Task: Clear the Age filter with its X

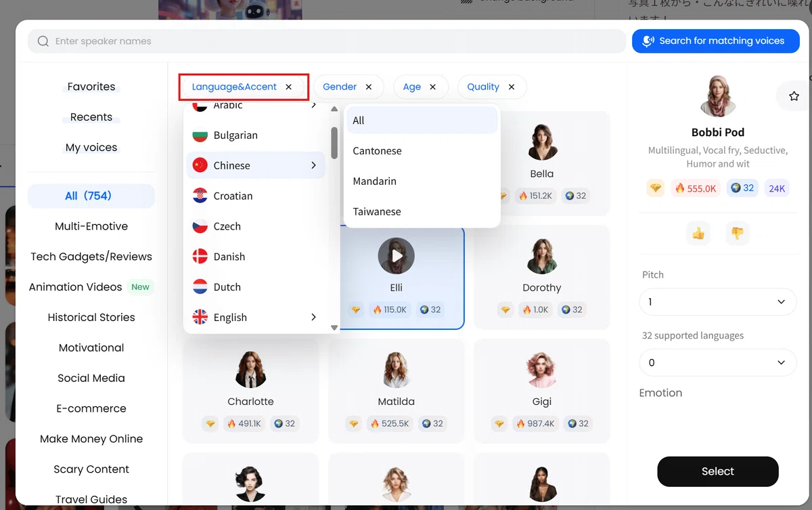Action: tap(433, 87)
